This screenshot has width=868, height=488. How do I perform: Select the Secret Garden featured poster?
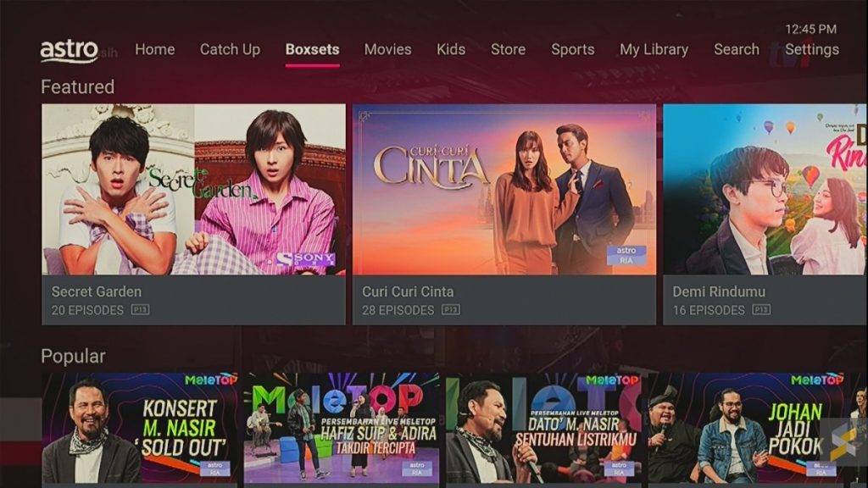pos(194,189)
